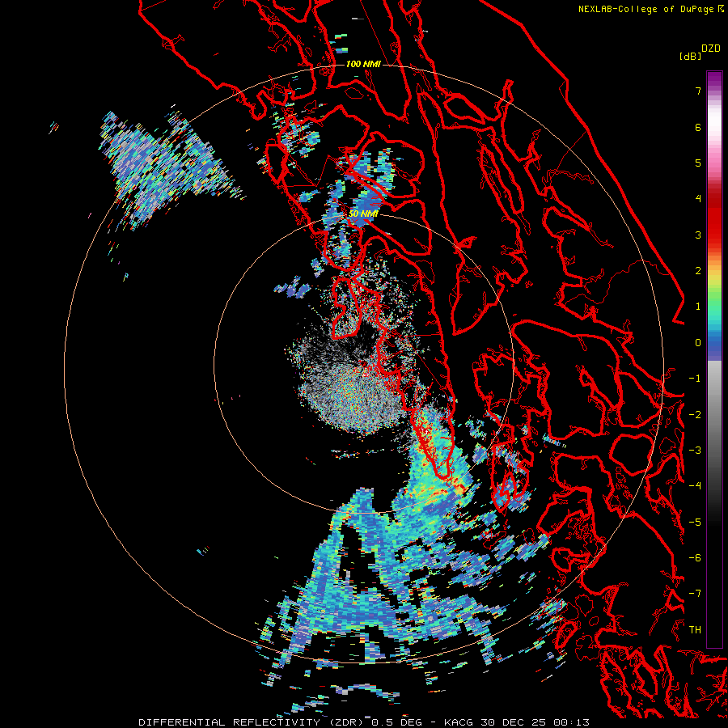728x728 pixels.
Task: Click the ZDR color scale bar
Action: click(714, 359)
